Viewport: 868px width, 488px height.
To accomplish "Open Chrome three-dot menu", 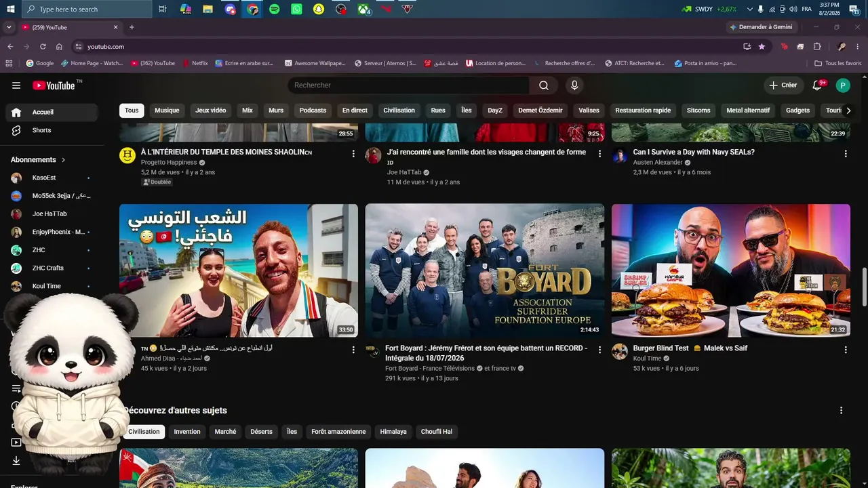I will (x=858, y=47).
